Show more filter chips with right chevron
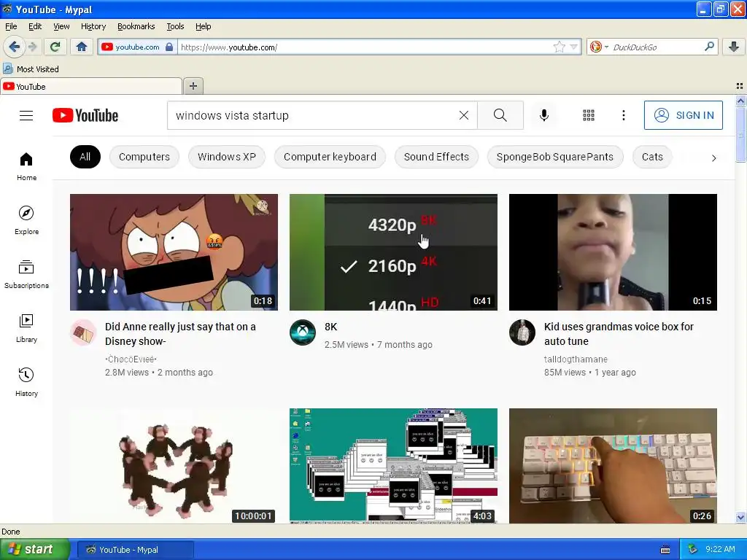 (713, 157)
